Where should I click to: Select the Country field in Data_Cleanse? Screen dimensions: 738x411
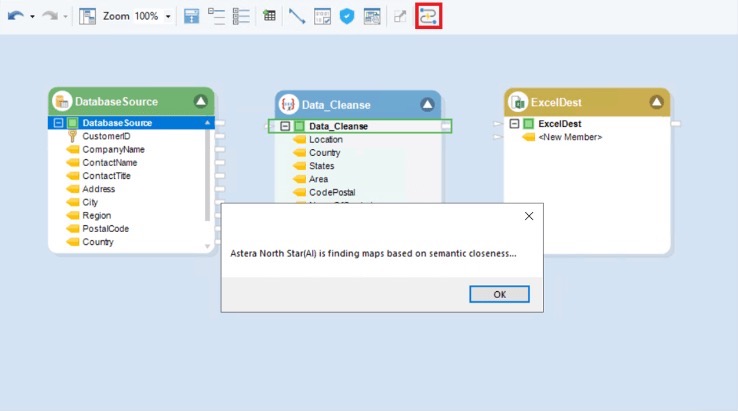pyautogui.click(x=324, y=153)
